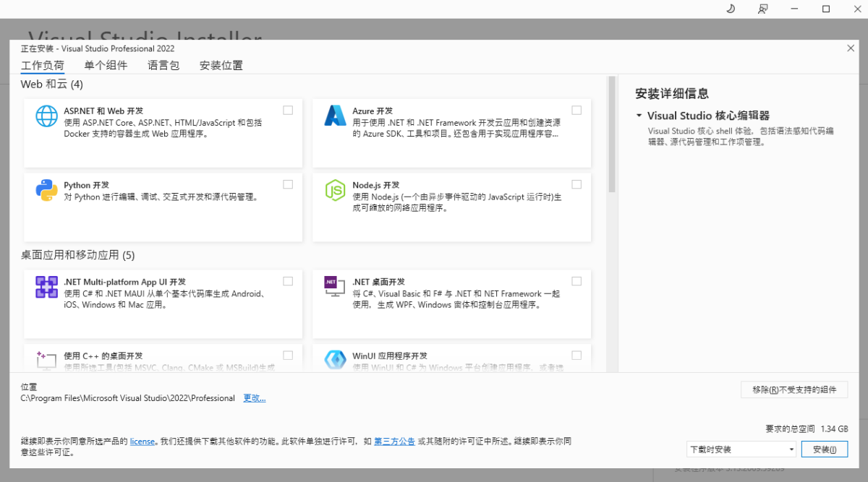
Task: Open the 安装位置 tab
Action: pyautogui.click(x=221, y=65)
